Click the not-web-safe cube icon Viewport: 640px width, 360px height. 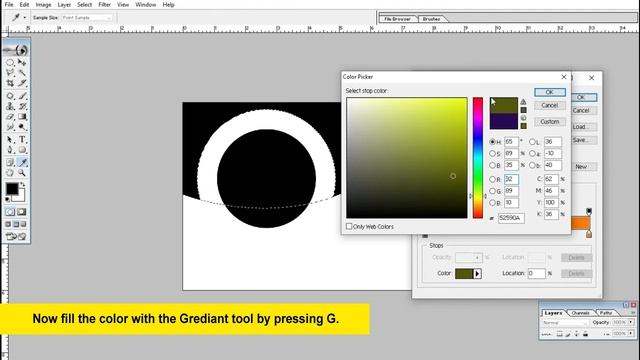pyautogui.click(x=523, y=118)
